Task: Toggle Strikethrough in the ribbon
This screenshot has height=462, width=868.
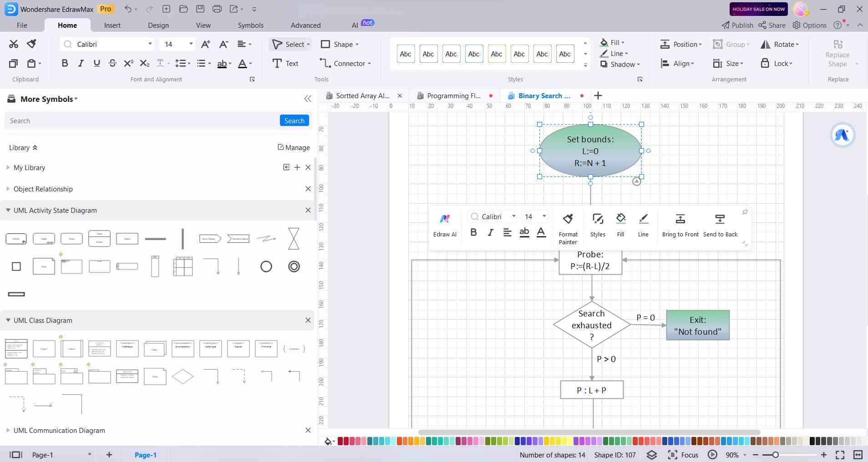Action: point(112,64)
